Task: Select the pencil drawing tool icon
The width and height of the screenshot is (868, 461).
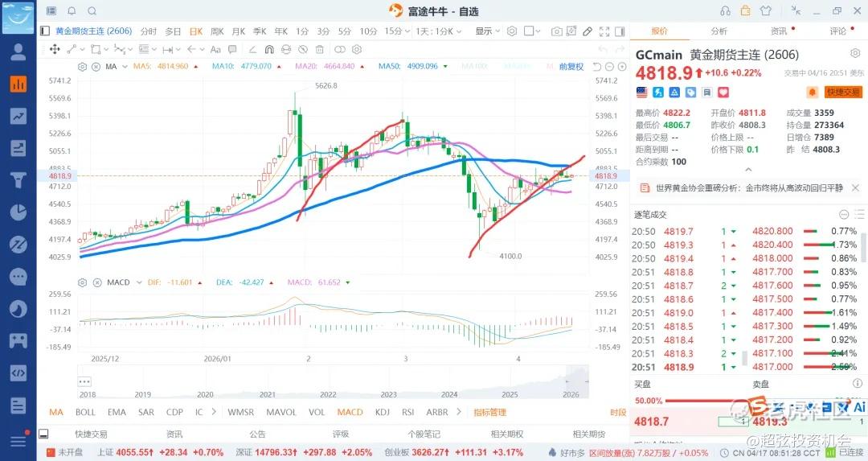Action: [x=588, y=31]
